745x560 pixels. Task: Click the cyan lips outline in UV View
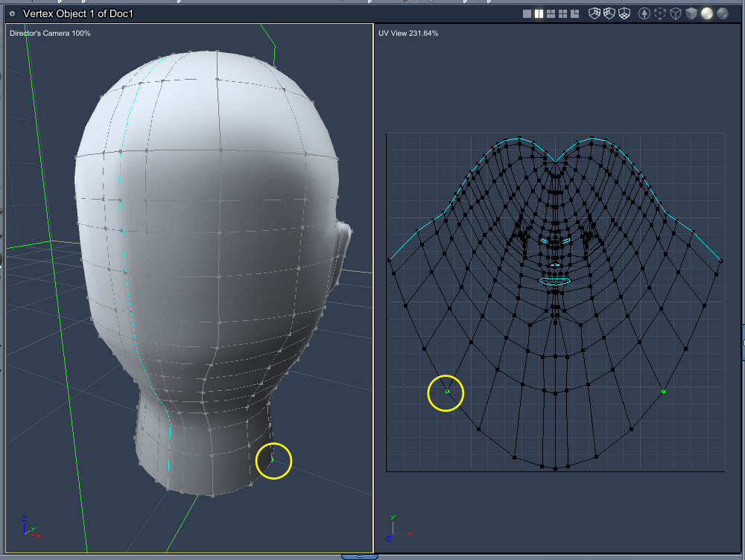(x=554, y=281)
